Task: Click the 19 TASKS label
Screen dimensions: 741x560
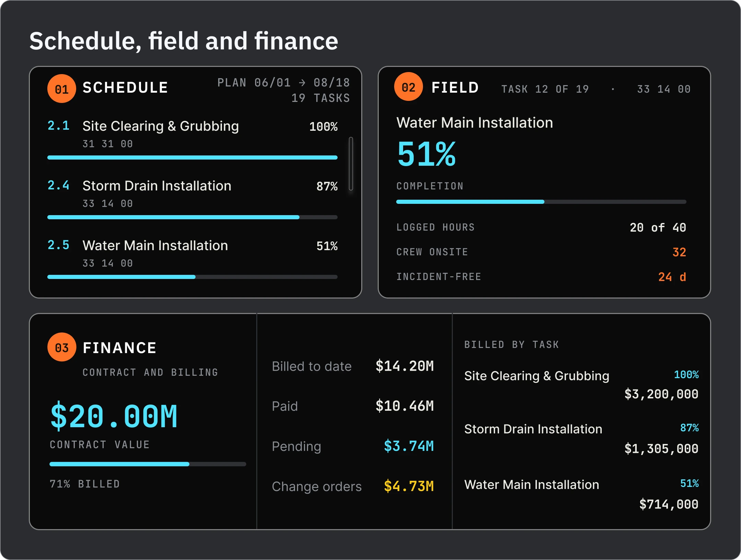Action: click(320, 98)
